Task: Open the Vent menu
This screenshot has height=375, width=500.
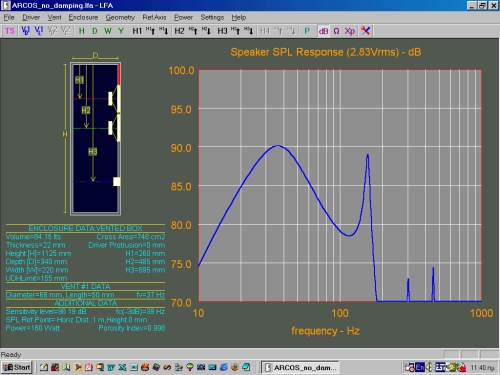Action: tap(54, 17)
